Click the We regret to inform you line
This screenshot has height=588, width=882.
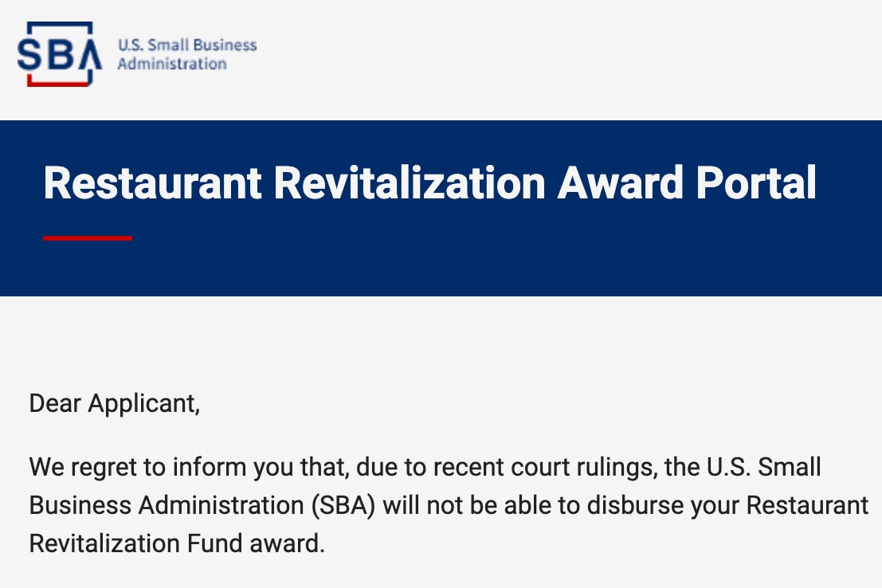pyautogui.click(x=425, y=467)
